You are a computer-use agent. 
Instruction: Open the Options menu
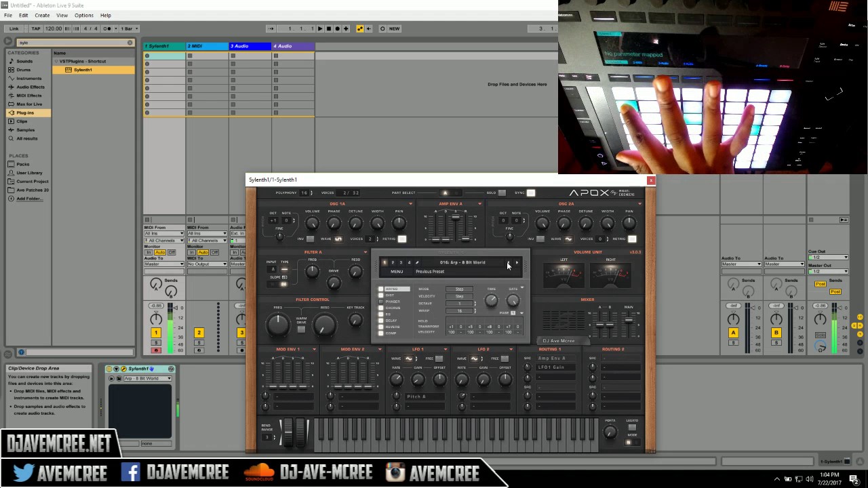tap(84, 15)
